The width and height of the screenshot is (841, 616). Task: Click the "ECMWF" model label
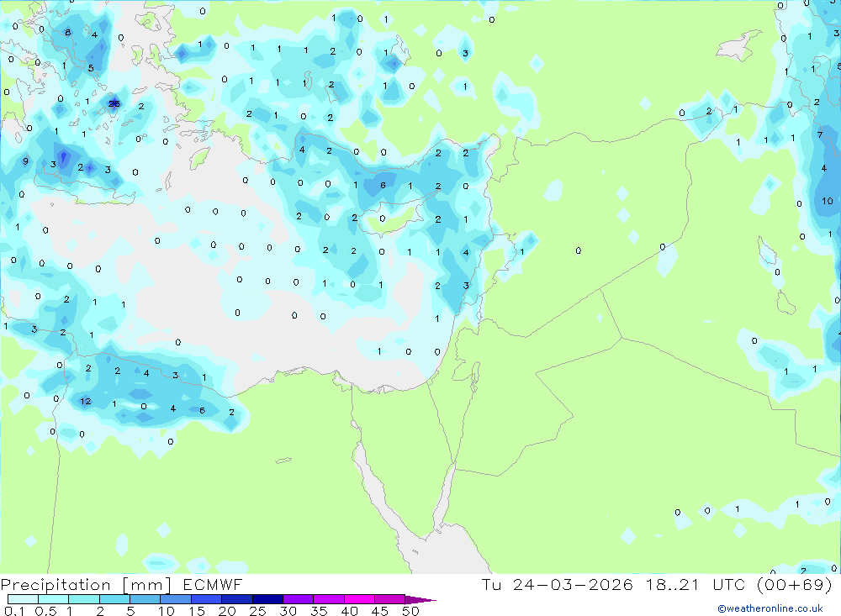coord(213,584)
